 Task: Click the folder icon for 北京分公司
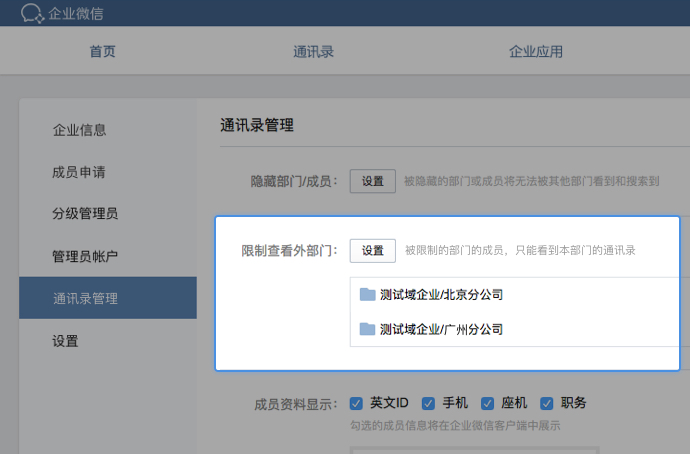[367, 294]
